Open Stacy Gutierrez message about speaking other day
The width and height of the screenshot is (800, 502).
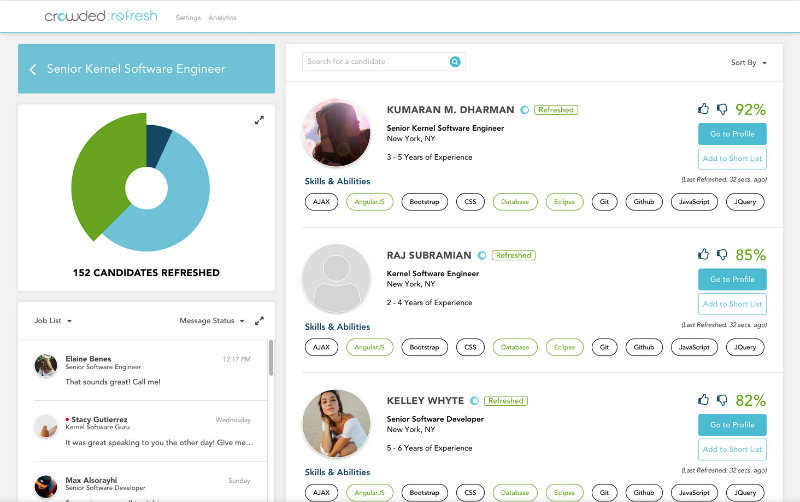159,443
